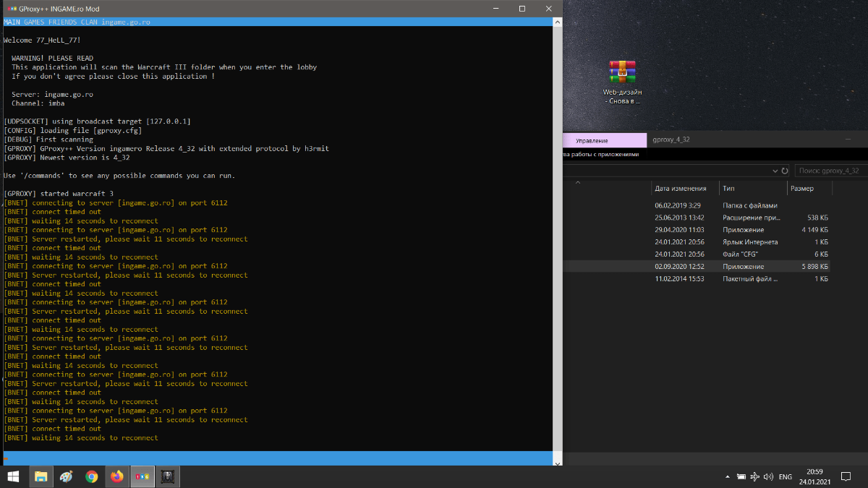The image size is (868, 488).
Task: Collapse the sort arrow above the name column
Action: click(x=577, y=183)
